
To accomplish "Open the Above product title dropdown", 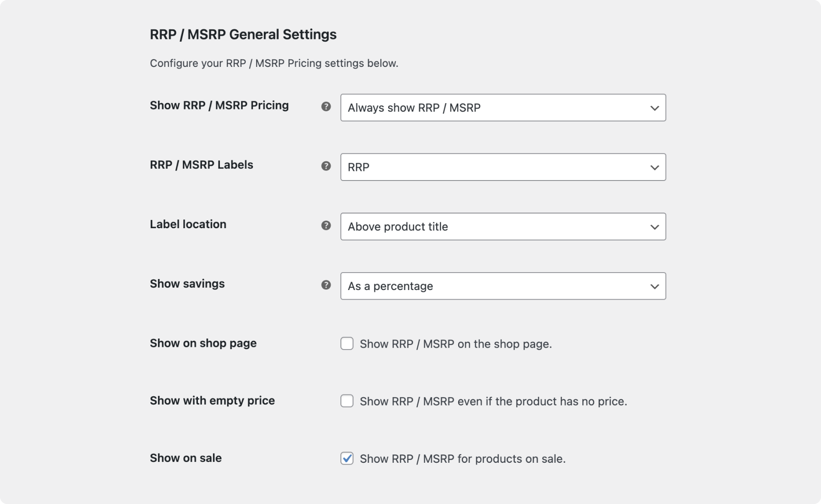I will [x=503, y=226].
